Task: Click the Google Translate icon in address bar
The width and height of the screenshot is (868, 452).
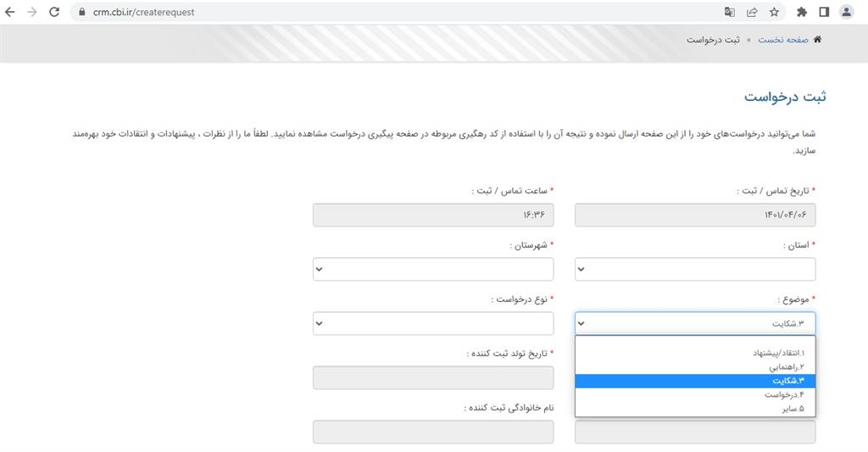Action: click(729, 12)
